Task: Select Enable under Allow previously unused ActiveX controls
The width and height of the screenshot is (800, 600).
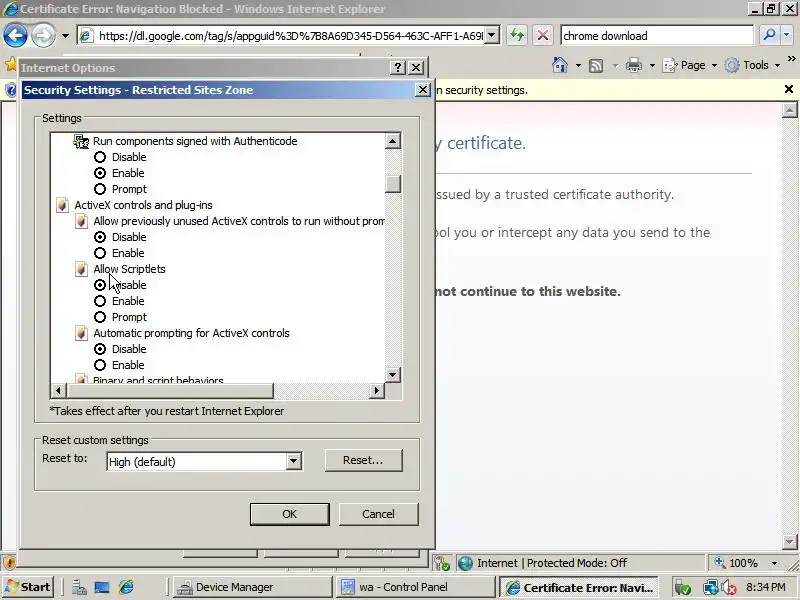Action: point(100,253)
